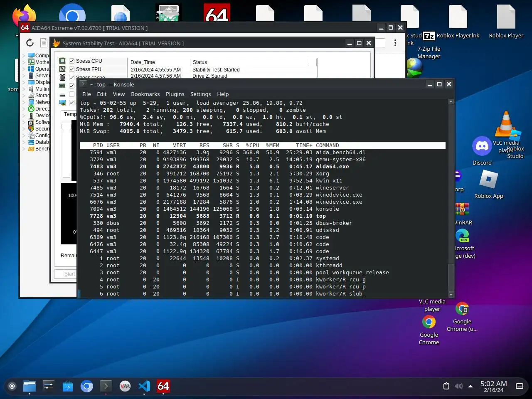Click the Konsole terminal icon in its title bar

pyautogui.click(x=83, y=84)
